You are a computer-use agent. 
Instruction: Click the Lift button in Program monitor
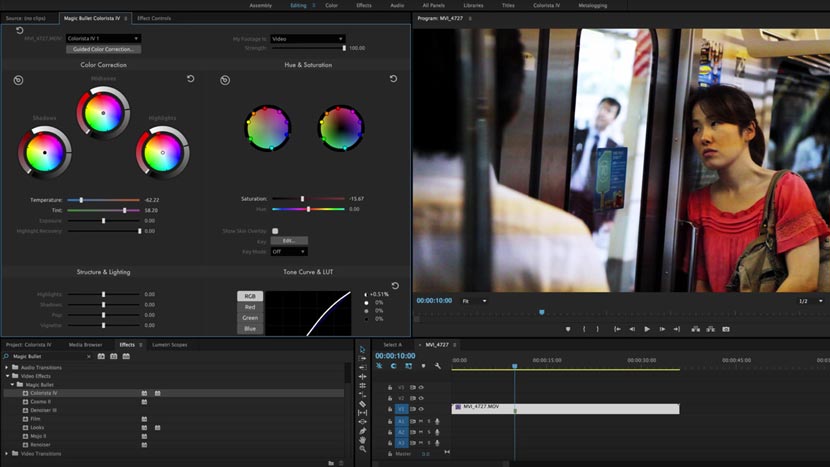(x=696, y=329)
